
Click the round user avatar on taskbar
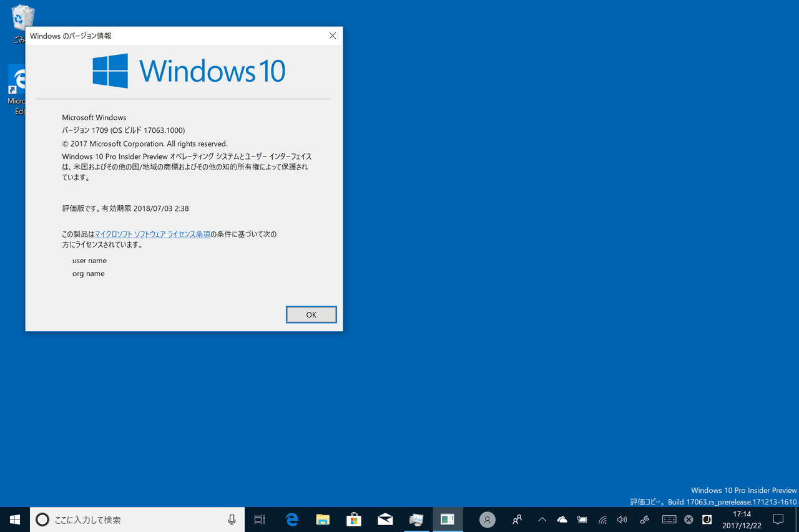(x=488, y=520)
